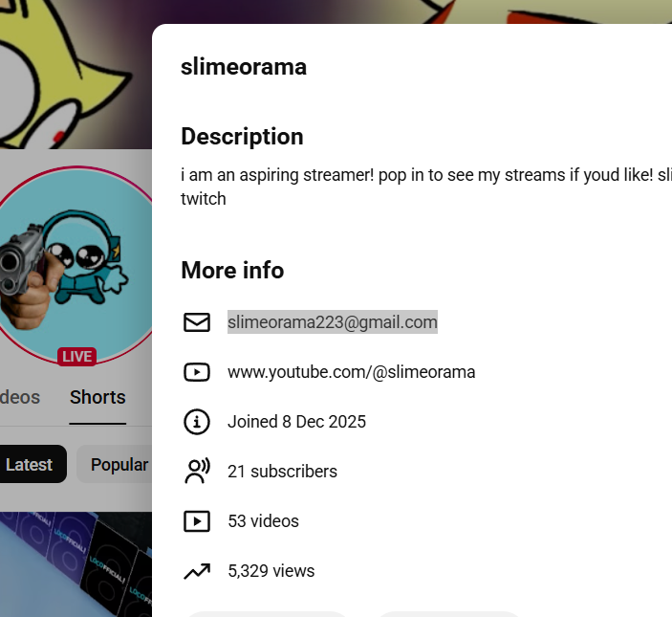Image resolution: width=672 pixels, height=617 pixels.
Task: Click the channel banner artwork
Action: click(x=76, y=75)
